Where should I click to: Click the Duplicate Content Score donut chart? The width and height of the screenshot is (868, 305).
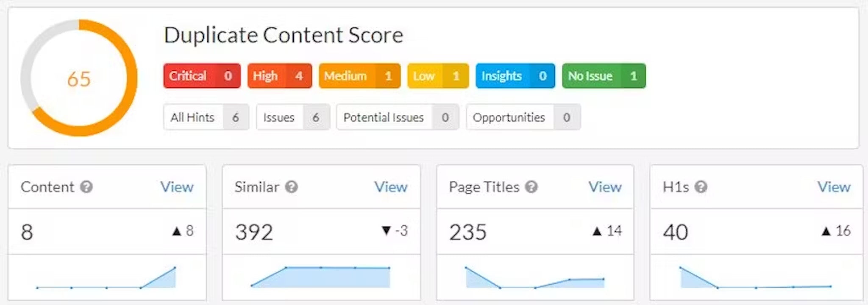(x=79, y=78)
